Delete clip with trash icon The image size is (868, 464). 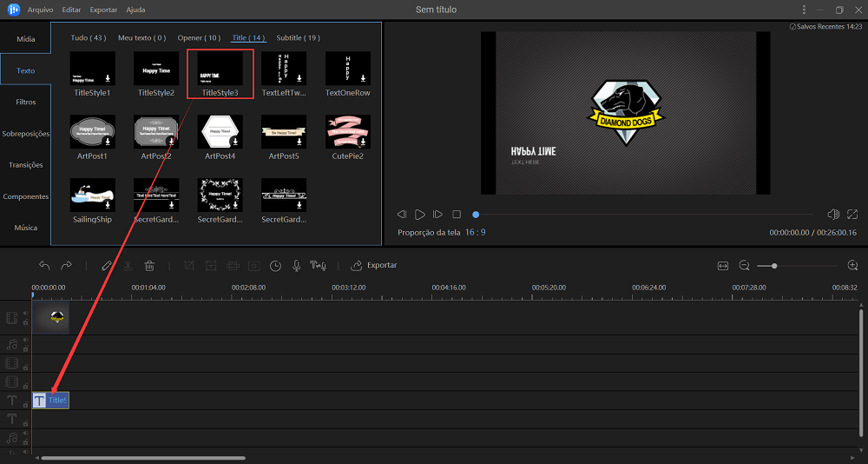(x=149, y=266)
